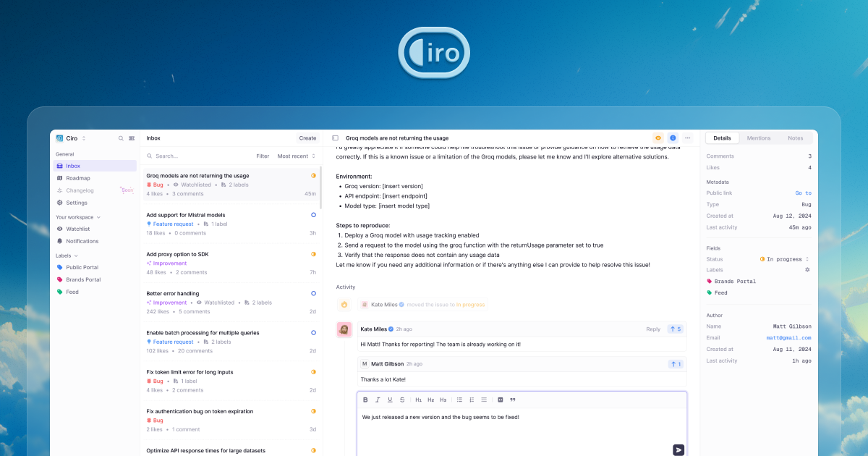The image size is (868, 456).
Task: Open the In progress status dropdown
Action: pyautogui.click(x=785, y=259)
